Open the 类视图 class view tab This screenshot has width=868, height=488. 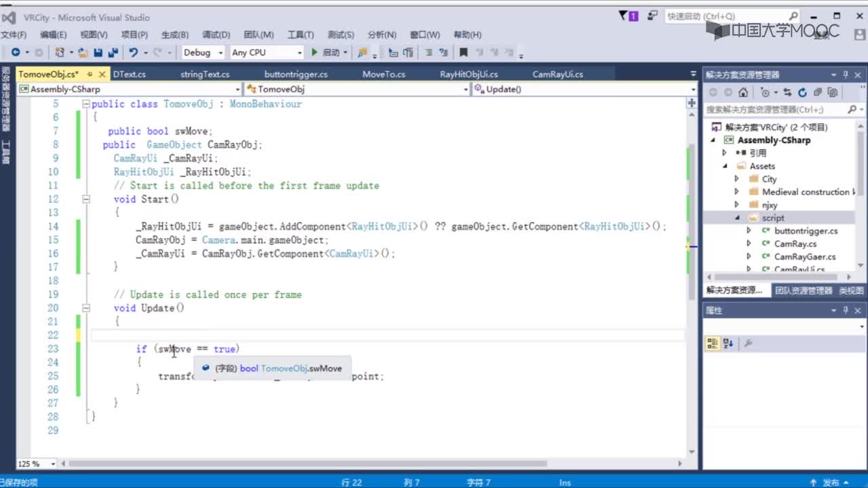click(851, 290)
